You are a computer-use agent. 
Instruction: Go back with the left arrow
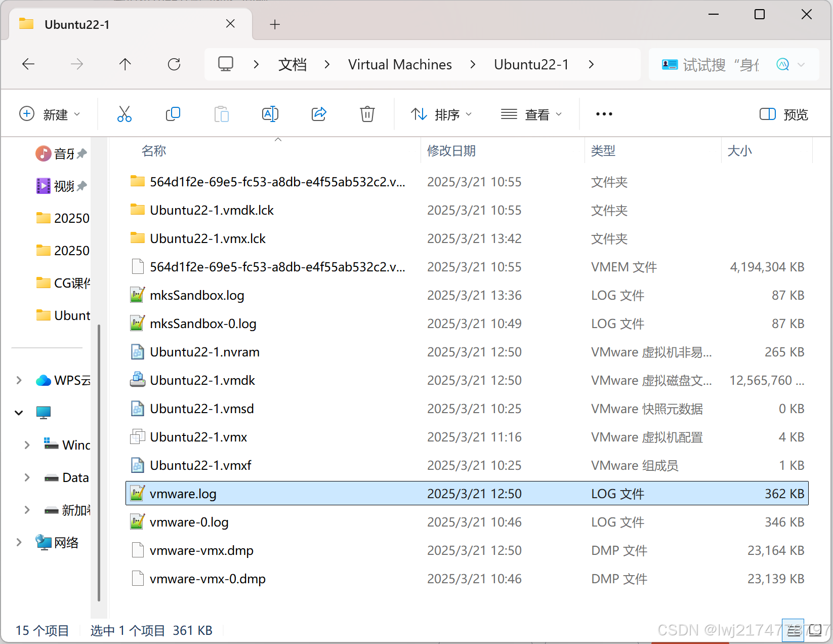pyautogui.click(x=28, y=64)
